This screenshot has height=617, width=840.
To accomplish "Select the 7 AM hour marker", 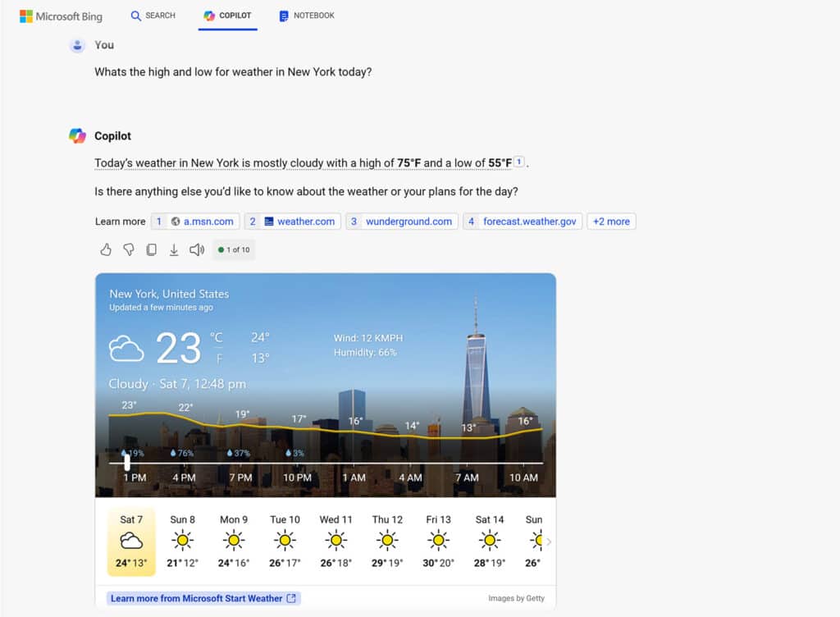I will click(x=467, y=478).
